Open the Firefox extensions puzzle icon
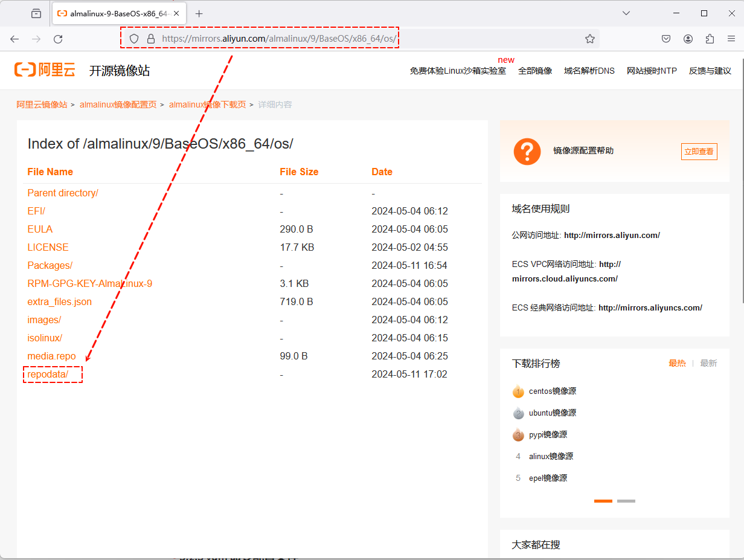The width and height of the screenshot is (744, 560). click(x=710, y=39)
